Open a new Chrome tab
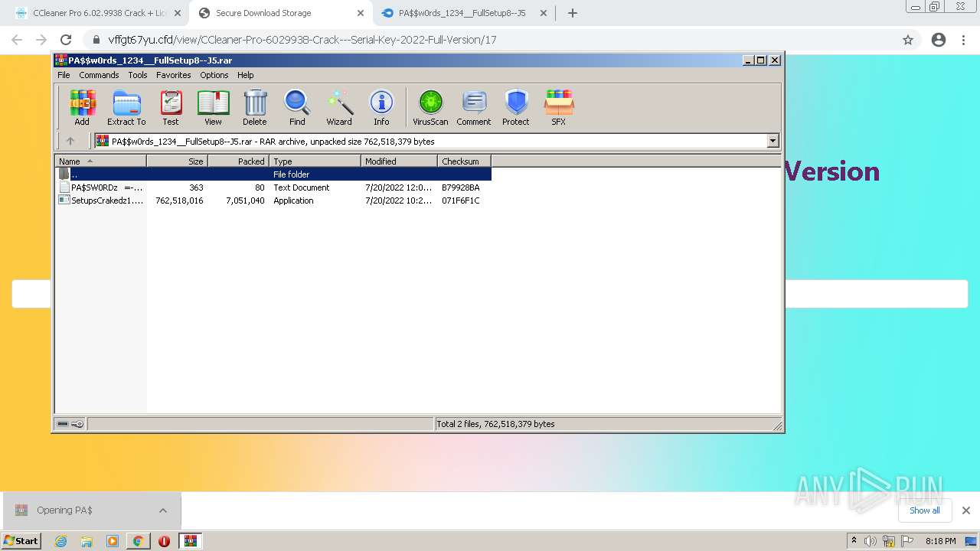 pyautogui.click(x=572, y=13)
